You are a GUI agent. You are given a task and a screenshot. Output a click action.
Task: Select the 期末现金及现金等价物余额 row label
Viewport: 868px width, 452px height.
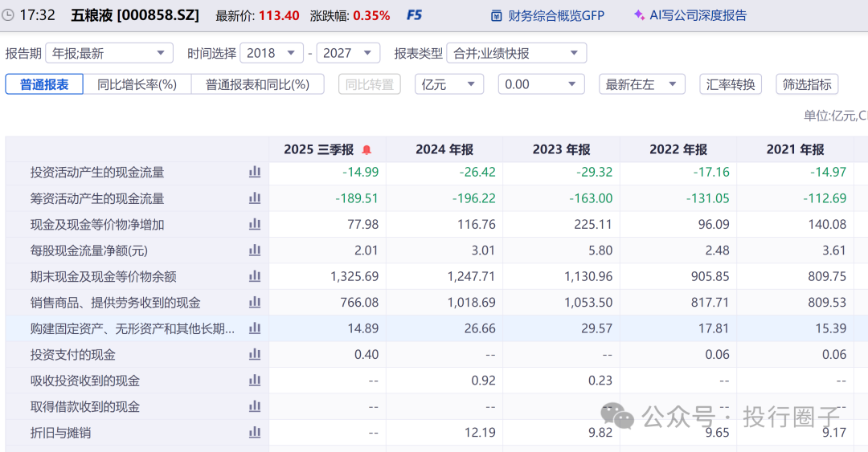point(104,276)
